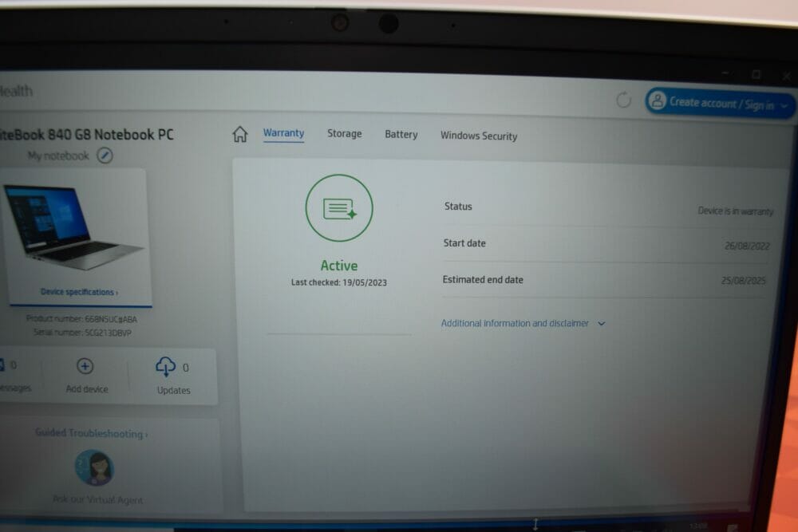Open Guided Troubleshooting link

point(91,433)
